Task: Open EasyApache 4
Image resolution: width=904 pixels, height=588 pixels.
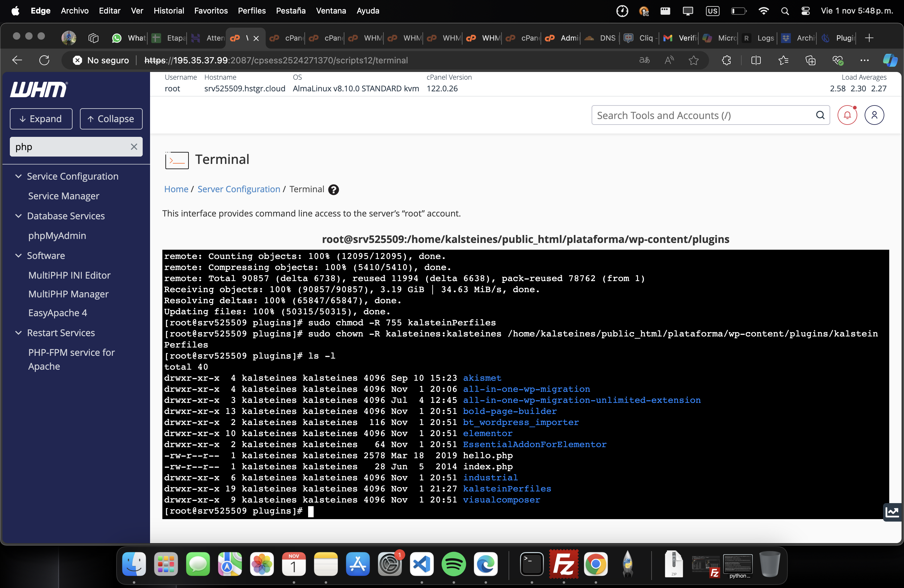Action: coord(58,313)
